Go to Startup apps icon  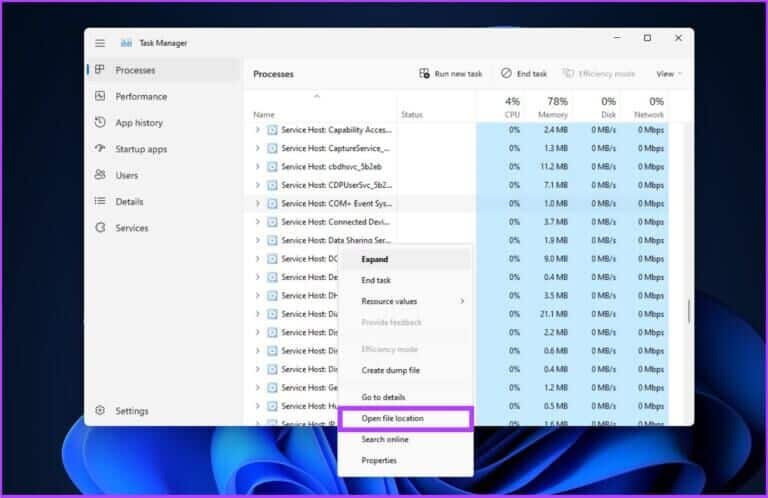pyautogui.click(x=100, y=149)
